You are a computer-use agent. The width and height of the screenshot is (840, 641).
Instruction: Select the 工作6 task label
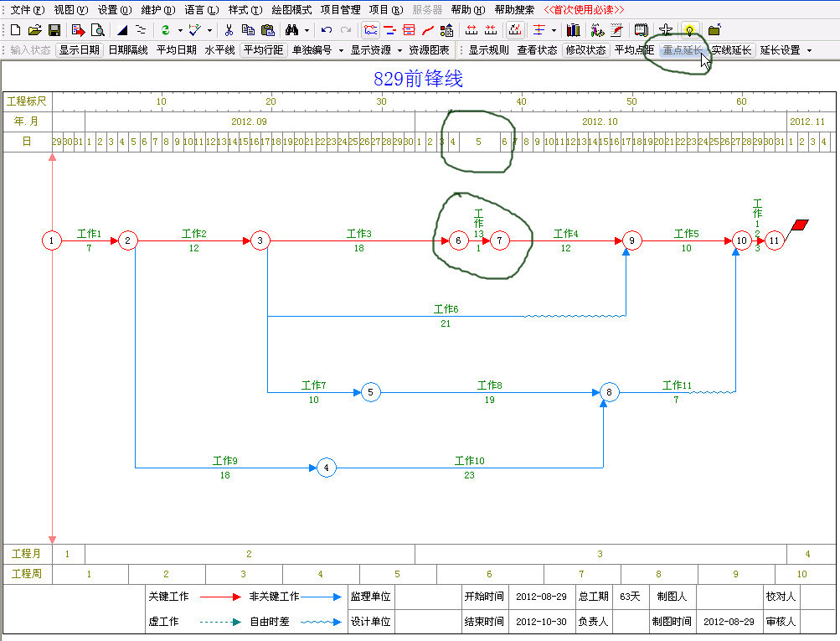(446, 308)
